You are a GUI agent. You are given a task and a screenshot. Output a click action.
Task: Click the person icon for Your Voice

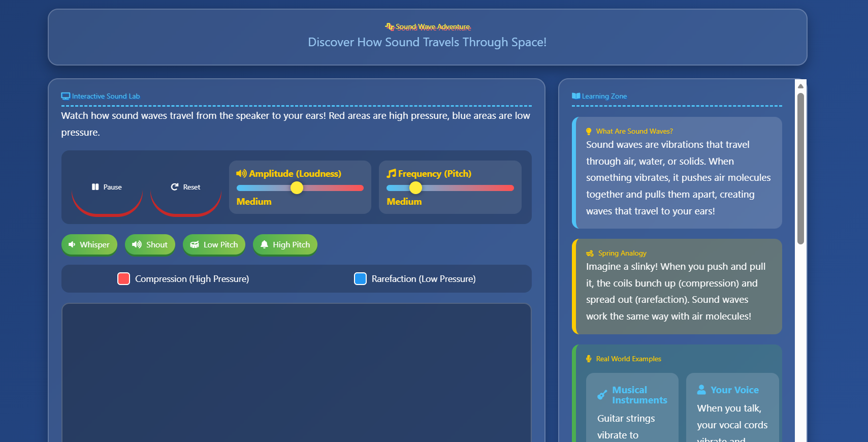[x=701, y=390]
